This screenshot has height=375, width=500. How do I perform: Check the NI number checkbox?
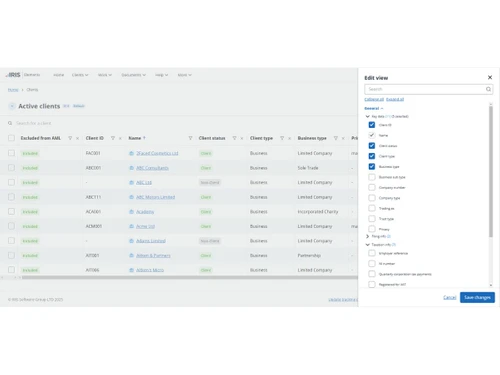pos(372,264)
